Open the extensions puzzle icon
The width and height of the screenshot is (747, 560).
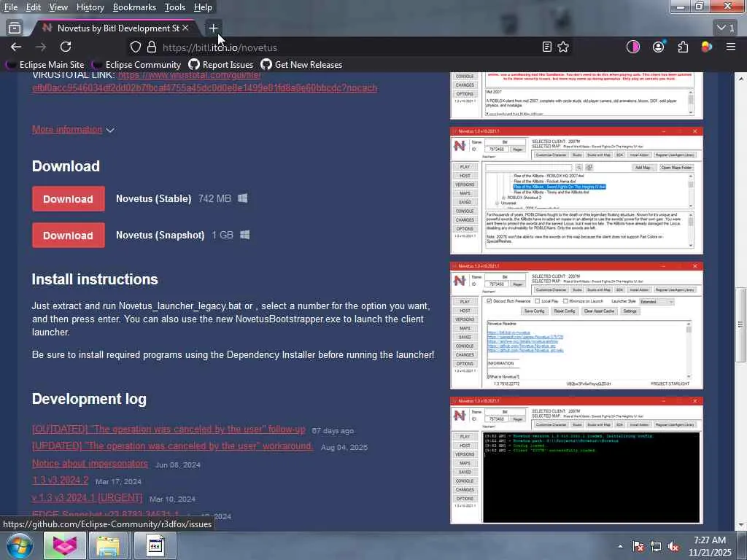[x=683, y=47]
